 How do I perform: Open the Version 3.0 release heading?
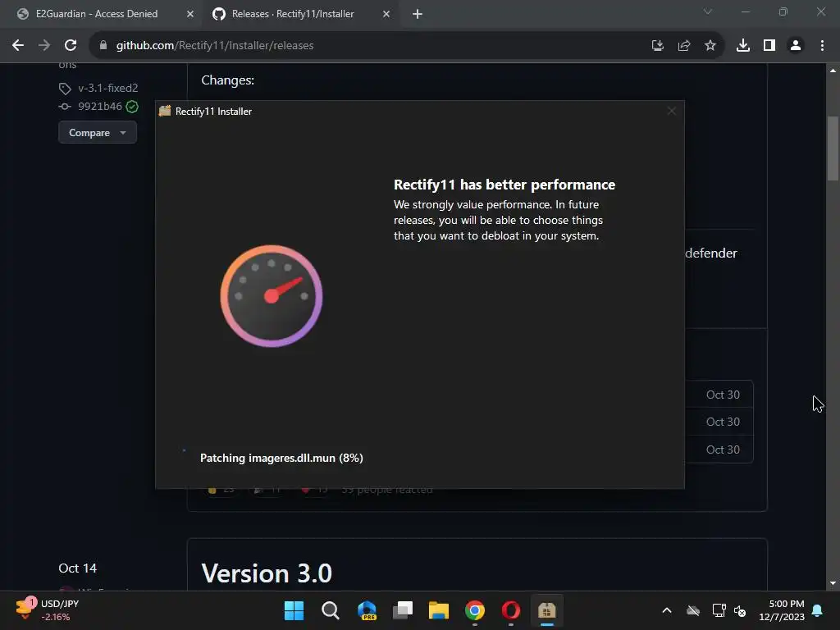tap(267, 573)
